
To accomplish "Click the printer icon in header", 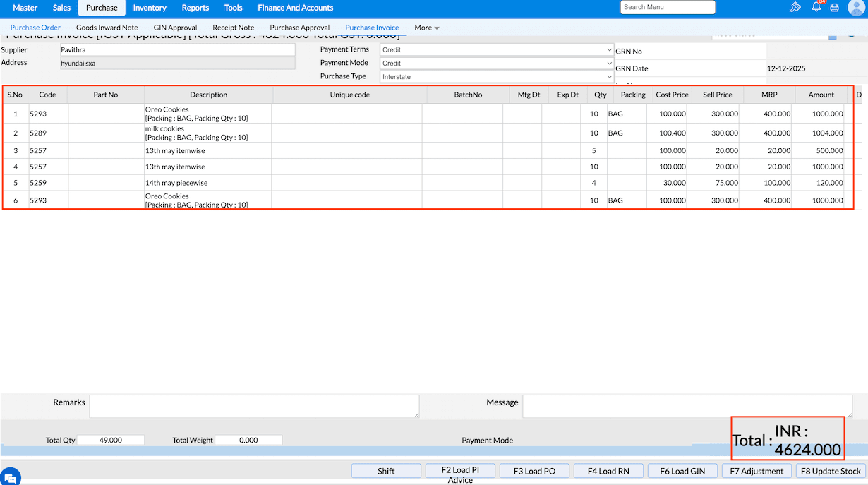I will [835, 8].
